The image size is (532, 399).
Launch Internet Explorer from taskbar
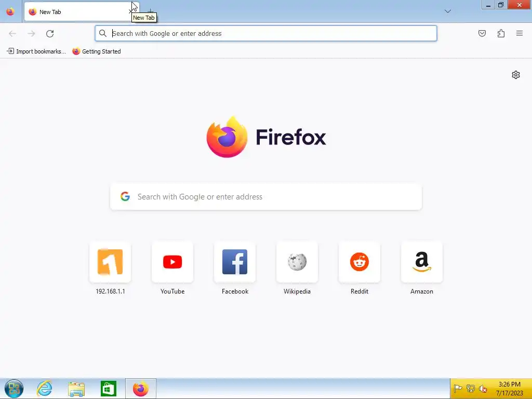tap(45, 389)
